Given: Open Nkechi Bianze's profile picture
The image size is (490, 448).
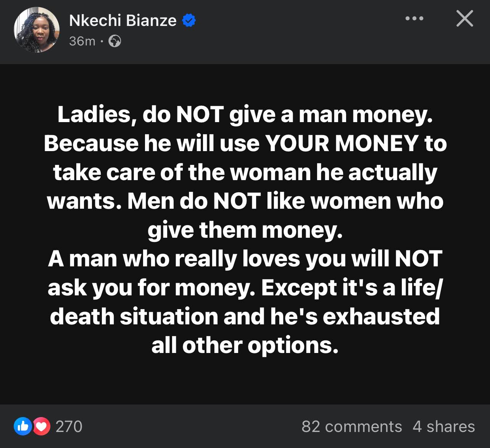Looking at the screenshot, I should (x=37, y=30).
